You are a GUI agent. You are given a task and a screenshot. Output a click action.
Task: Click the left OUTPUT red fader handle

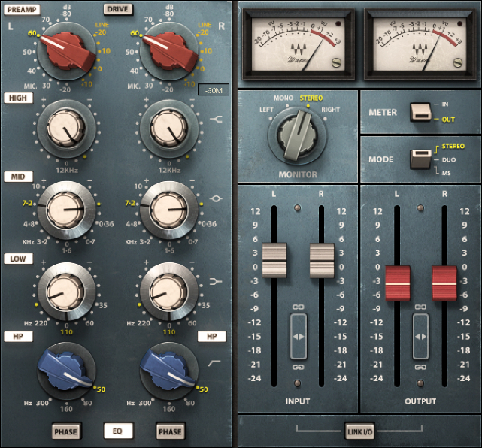point(398,283)
